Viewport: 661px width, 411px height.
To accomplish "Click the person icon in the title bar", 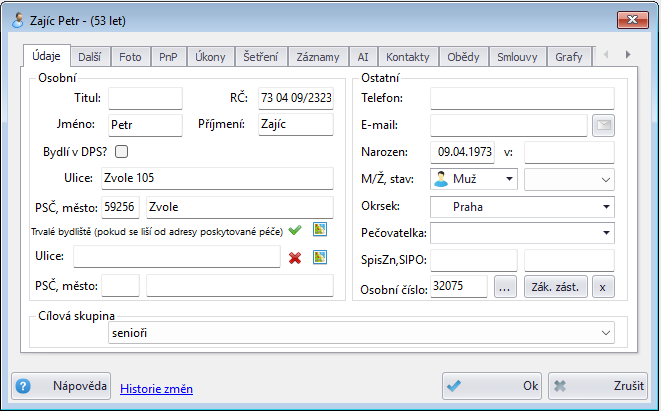I will point(18,20).
